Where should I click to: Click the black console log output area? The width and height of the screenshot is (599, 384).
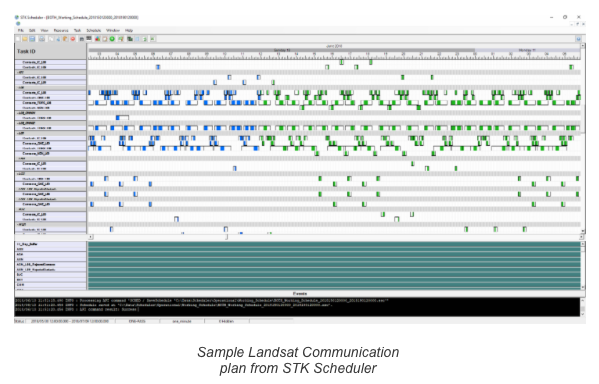tap(298, 307)
